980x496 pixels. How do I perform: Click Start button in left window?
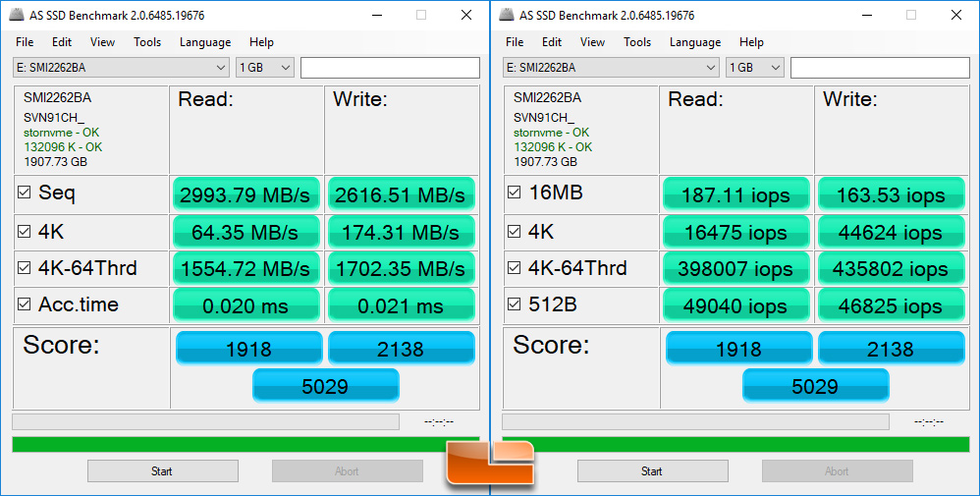162,471
